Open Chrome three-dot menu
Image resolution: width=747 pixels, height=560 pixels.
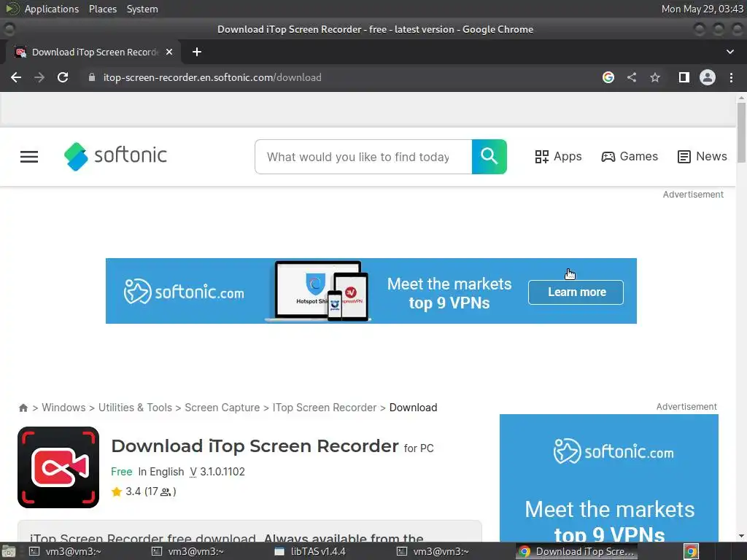(731, 77)
